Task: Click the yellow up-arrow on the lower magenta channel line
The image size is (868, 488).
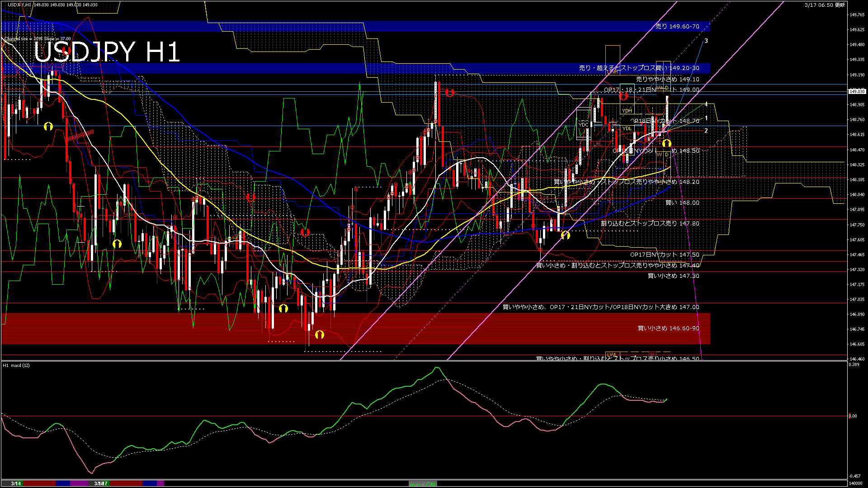Action: click(565, 235)
